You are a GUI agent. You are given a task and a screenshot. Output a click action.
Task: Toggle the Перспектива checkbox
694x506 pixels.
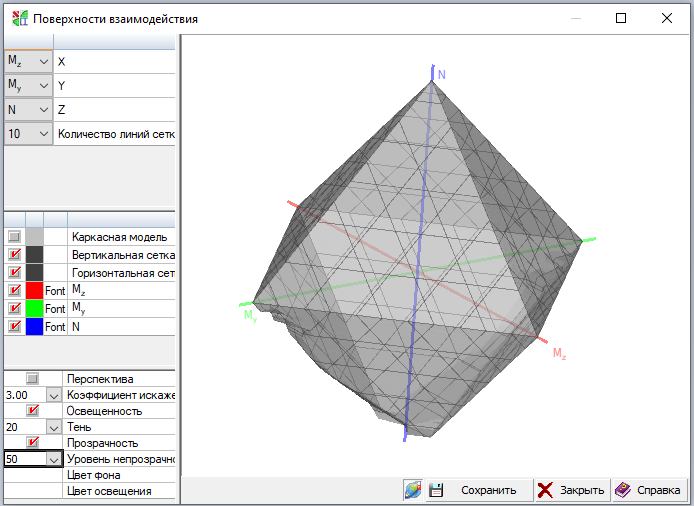click(x=32, y=379)
